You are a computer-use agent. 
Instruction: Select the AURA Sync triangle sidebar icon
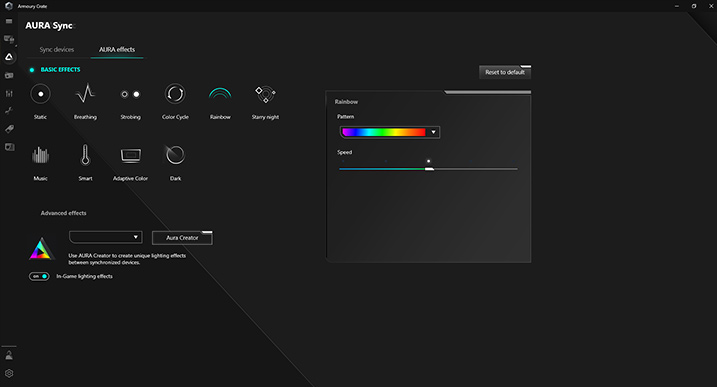tap(9, 57)
